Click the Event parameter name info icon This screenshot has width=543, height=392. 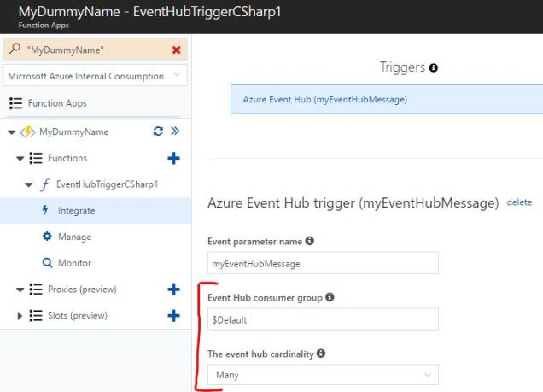point(310,241)
